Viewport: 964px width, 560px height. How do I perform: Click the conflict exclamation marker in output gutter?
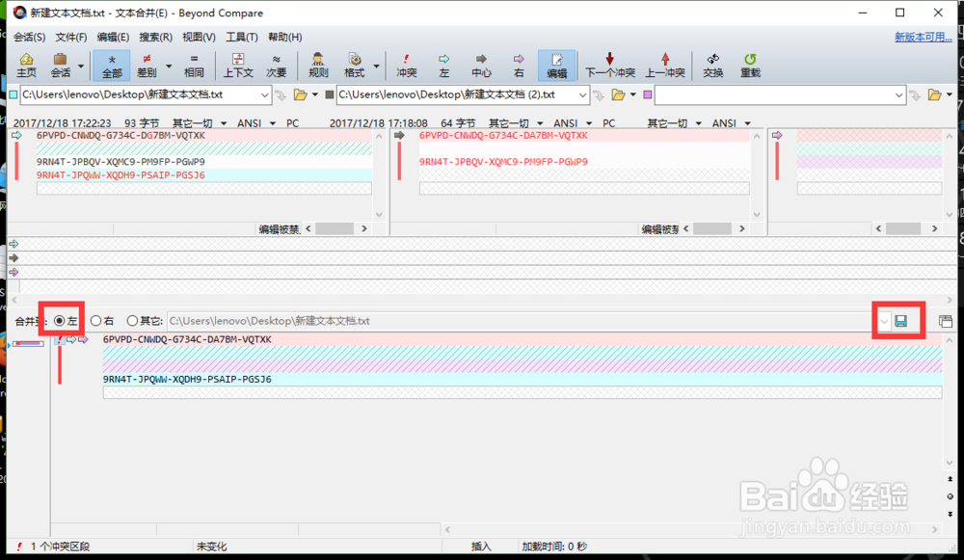click(60, 340)
